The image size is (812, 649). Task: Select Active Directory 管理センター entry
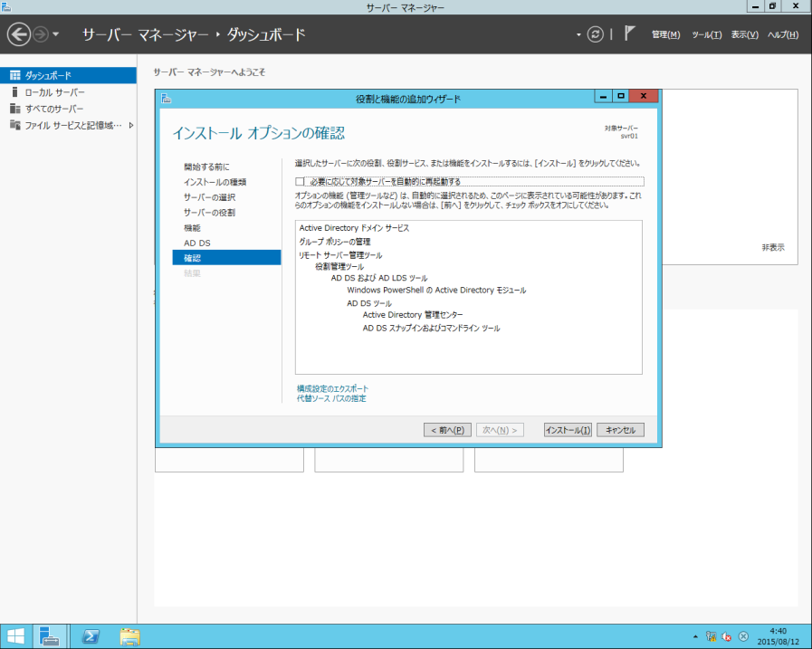[x=413, y=315]
